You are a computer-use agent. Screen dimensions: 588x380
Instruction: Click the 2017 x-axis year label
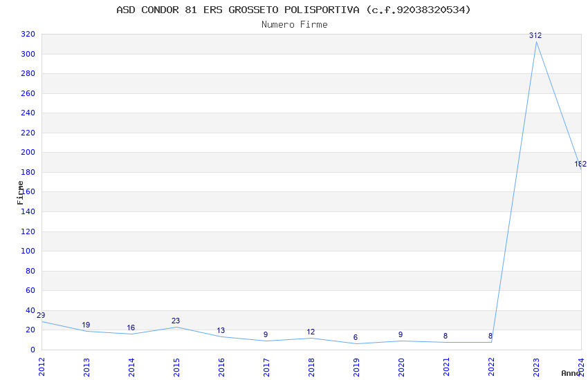[x=266, y=367]
